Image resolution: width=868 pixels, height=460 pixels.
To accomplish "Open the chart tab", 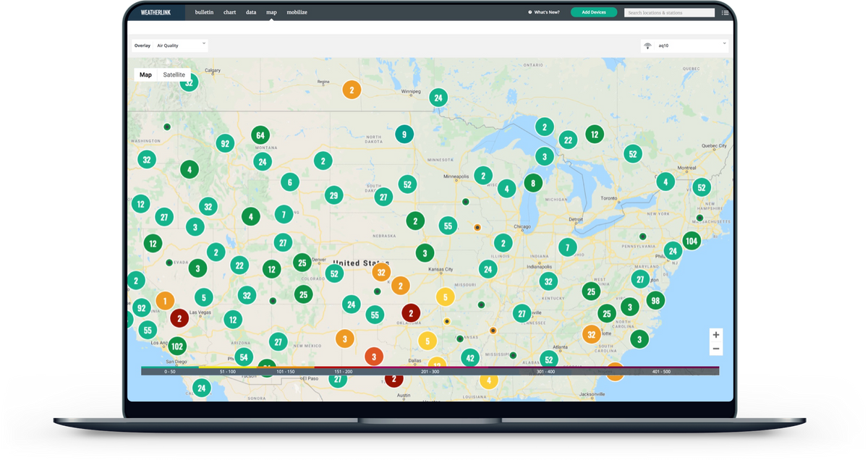I will pyautogui.click(x=229, y=12).
